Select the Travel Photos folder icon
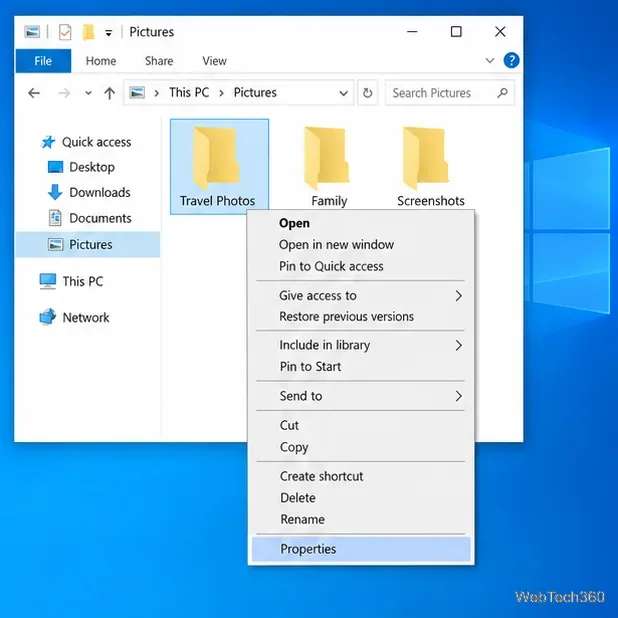This screenshot has width=618, height=618. point(216,158)
